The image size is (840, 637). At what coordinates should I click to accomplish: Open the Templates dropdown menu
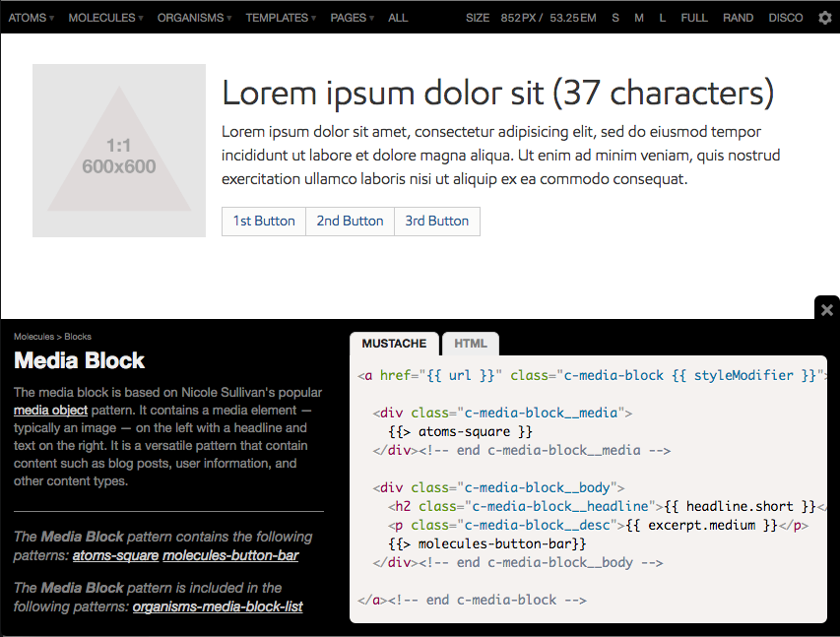tap(281, 18)
